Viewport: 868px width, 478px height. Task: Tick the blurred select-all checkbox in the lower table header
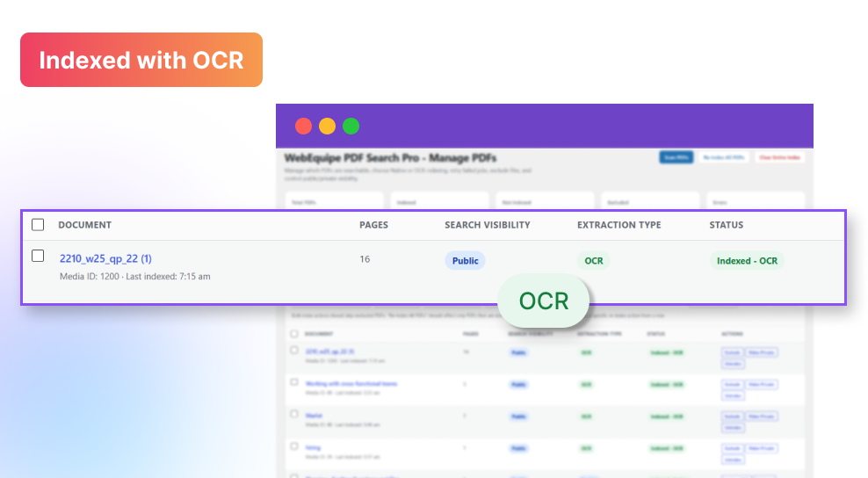pyautogui.click(x=294, y=333)
